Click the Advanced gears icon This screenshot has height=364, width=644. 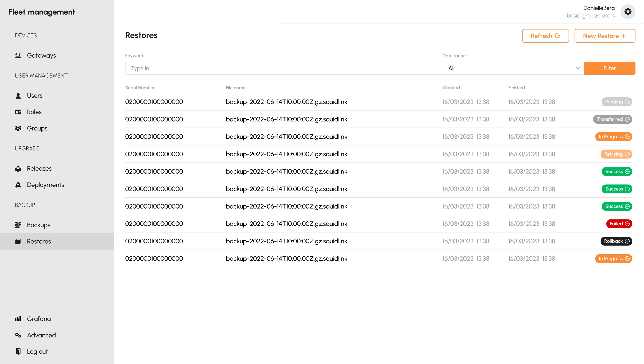point(18,335)
